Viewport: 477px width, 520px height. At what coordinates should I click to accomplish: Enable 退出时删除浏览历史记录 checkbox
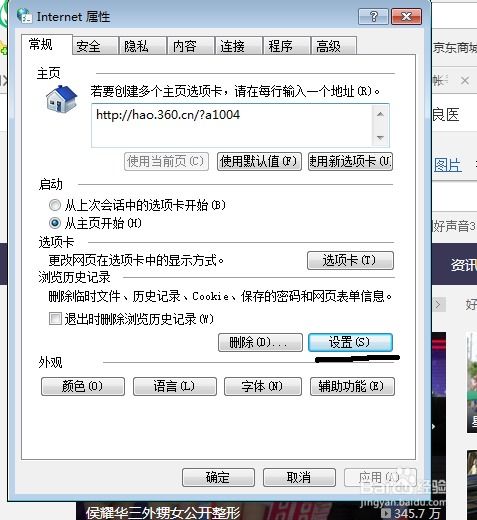(x=55, y=318)
